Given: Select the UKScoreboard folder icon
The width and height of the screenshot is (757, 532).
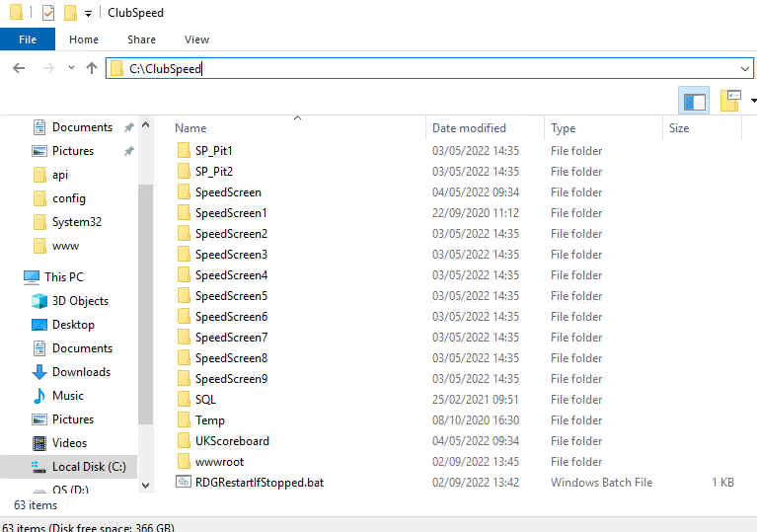Looking at the screenshot, I should tap(184, 441).
